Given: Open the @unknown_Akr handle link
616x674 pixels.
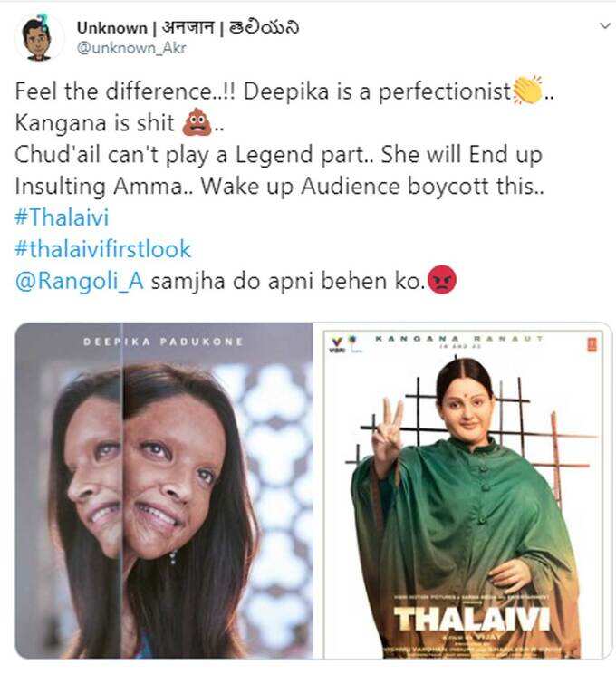Looking at the screenshot, I should (x=131, y=48).
